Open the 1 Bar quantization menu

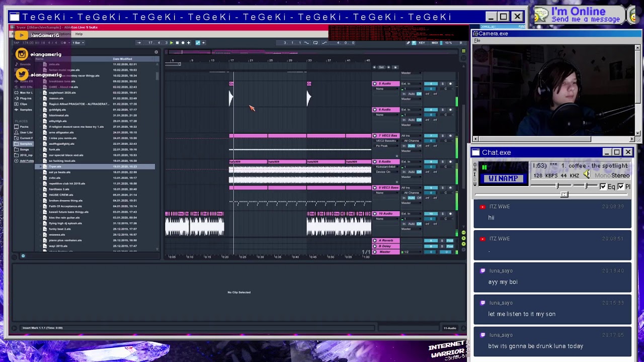tap(79, 43)
